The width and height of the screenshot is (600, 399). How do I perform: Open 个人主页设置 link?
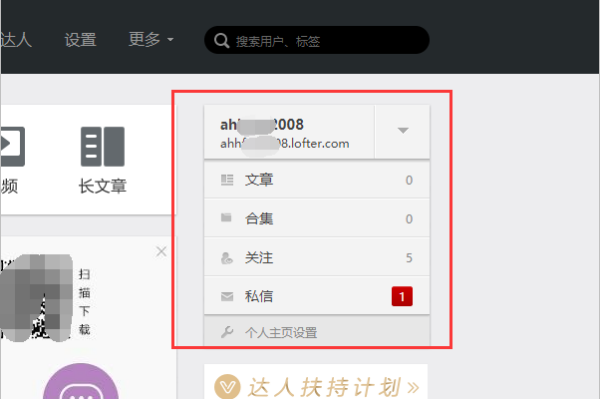pyautogui.click(x=281, y=332)
